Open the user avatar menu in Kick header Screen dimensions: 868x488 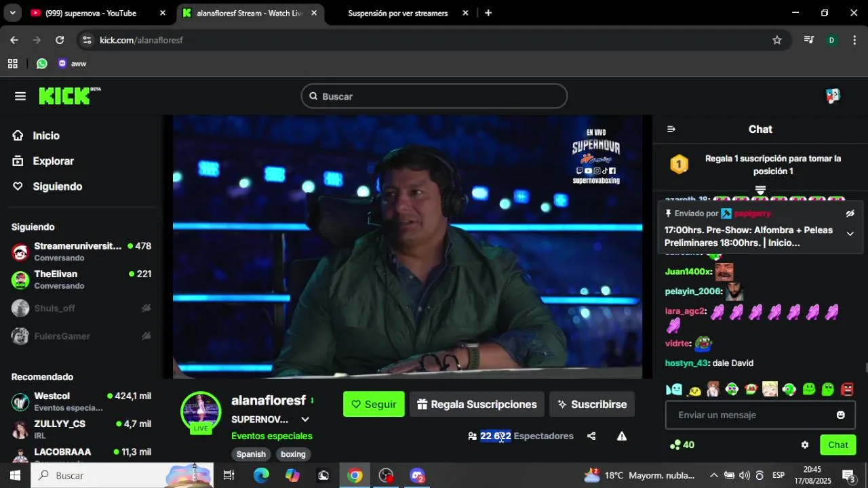pos(833,96)
